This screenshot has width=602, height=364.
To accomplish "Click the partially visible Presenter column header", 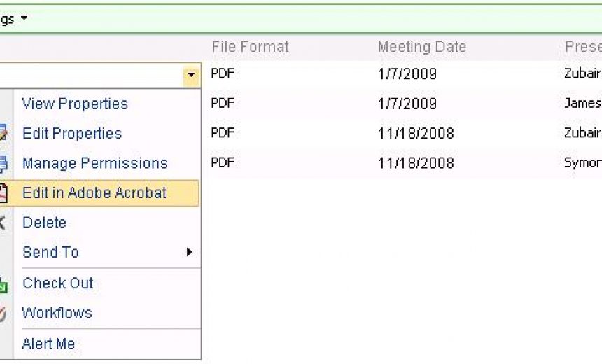I will point(582,47).
